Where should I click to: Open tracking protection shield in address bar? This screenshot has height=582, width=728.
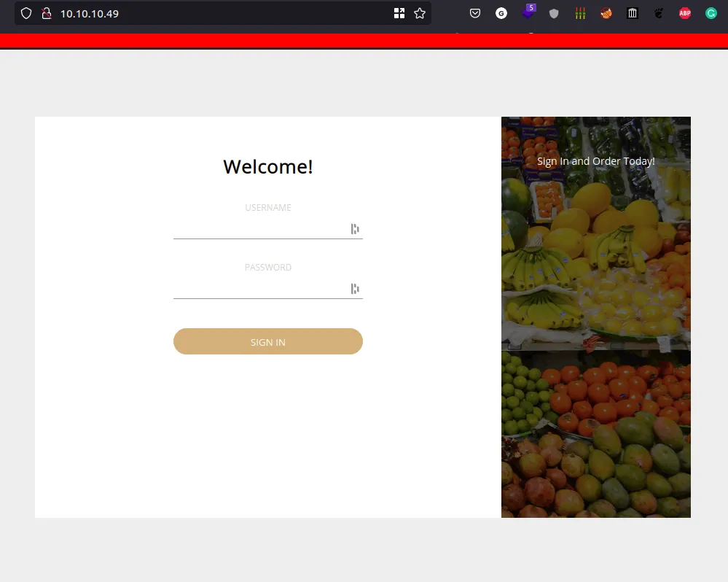tap(26, 12)
